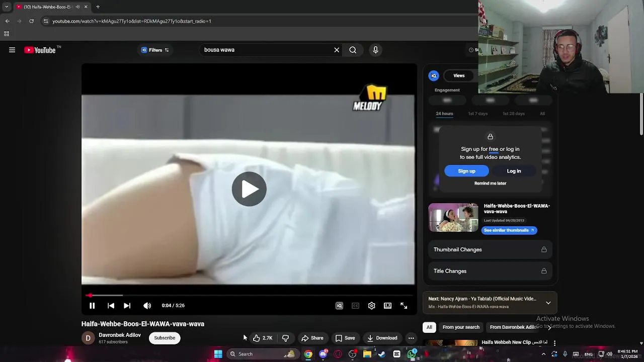This screenshot has width=644, height=362.
Task: Open Steam from the taskbar
Action: [382, 354]
